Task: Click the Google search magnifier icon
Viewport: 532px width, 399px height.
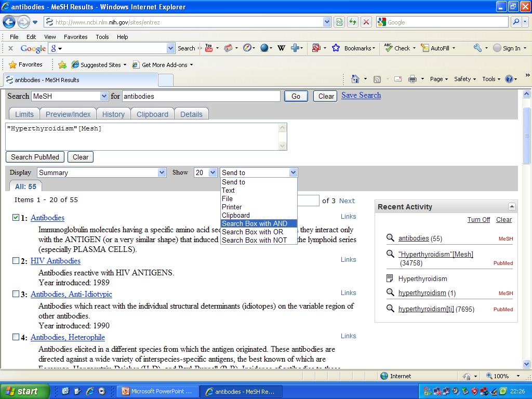Action: 516,22
